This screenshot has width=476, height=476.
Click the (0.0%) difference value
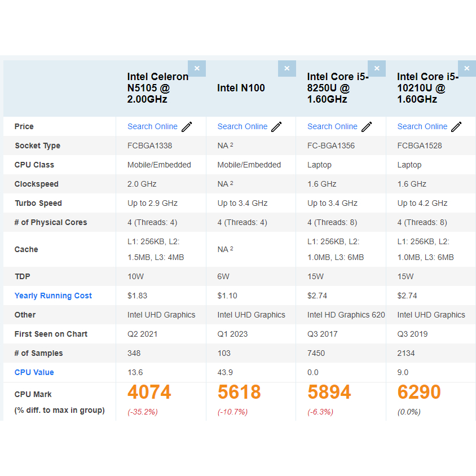pyautogui.click(x=409, y=412)
